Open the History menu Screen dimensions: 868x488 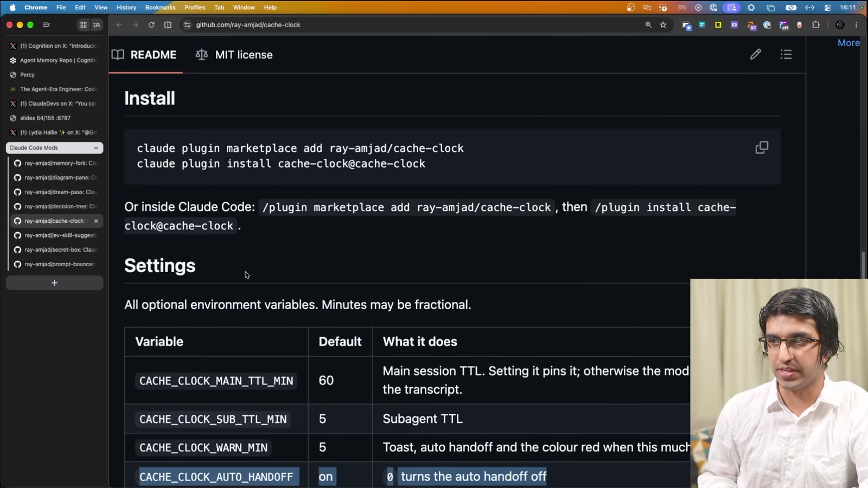pos(126,8)
